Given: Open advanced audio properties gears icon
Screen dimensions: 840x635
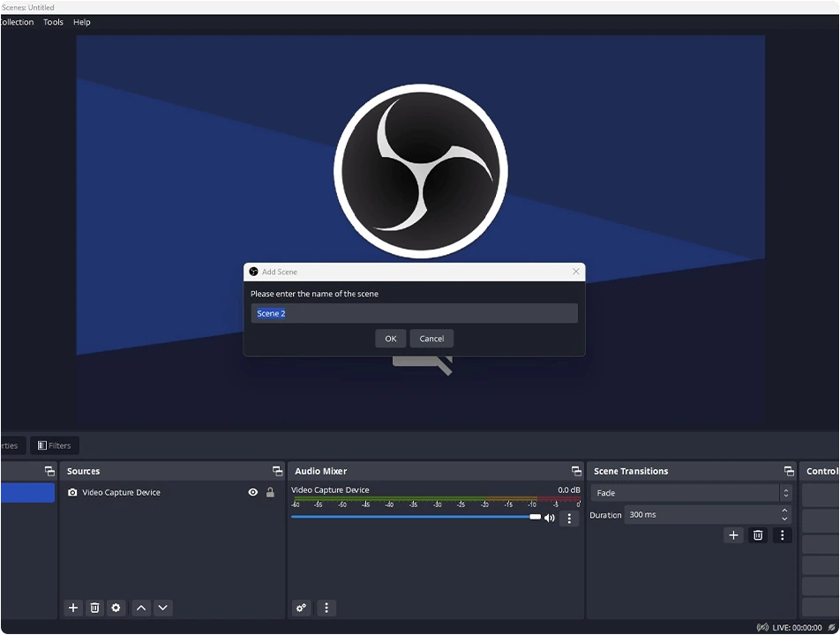Looking at the screenshot, I should tap(302, 608).
